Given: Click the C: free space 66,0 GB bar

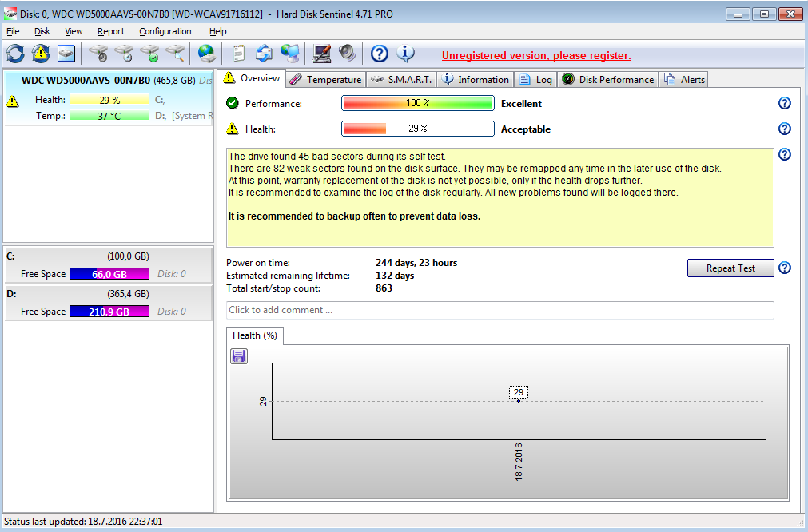Looking at the screenshot, I should pos(109,274).
